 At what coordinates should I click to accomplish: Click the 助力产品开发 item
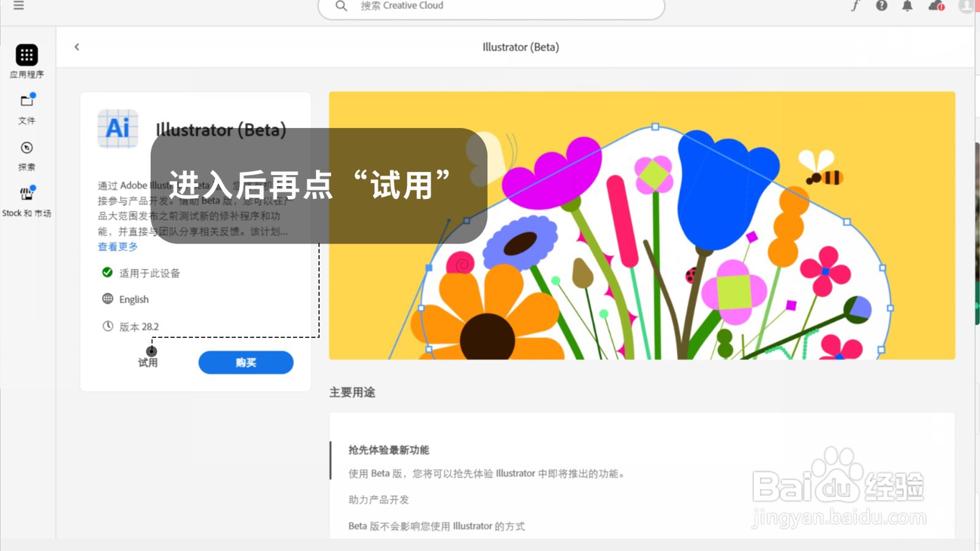pos(379,500)
